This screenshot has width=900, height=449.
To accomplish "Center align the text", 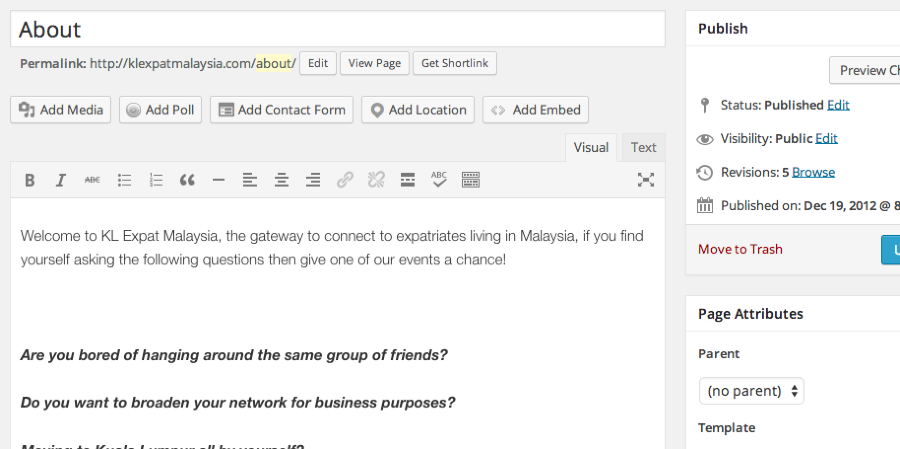I will point(282,180).
